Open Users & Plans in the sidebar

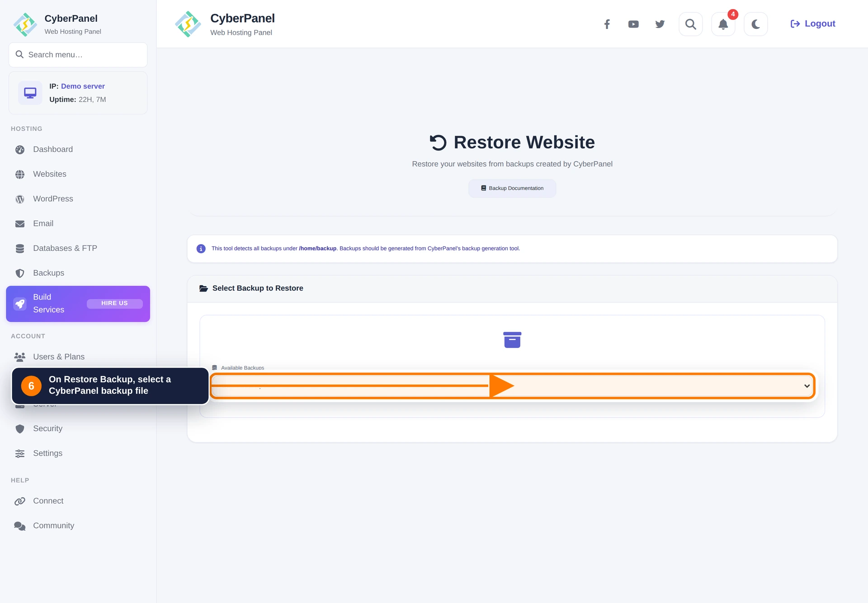click(x=58, y=357)
